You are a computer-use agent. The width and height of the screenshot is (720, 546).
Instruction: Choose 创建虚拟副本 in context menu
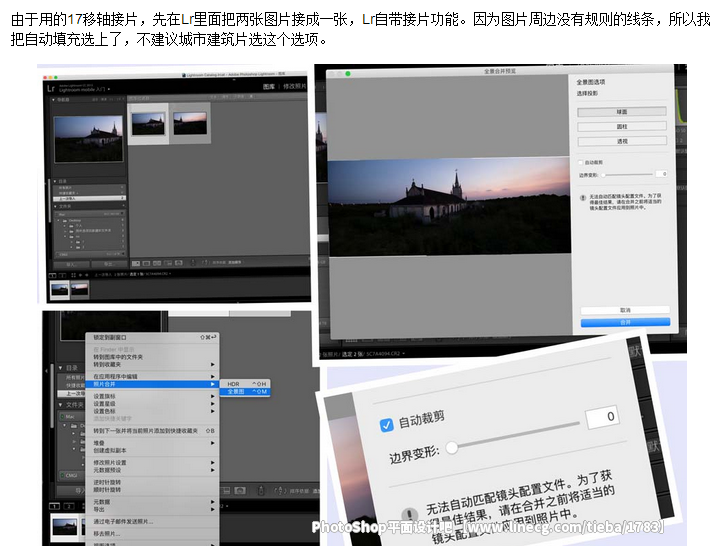pyautogui.click(x=152, y=450)
